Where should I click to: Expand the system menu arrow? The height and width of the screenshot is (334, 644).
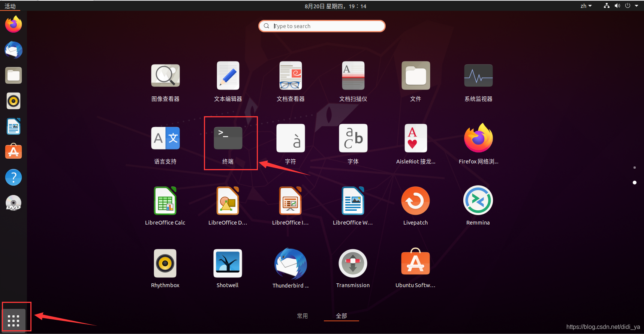[637, 6]
